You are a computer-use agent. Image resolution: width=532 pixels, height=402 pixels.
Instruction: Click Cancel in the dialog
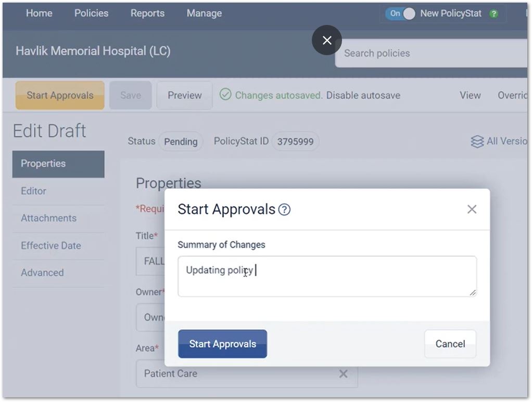pyautogui.click(x=450, y=344)
